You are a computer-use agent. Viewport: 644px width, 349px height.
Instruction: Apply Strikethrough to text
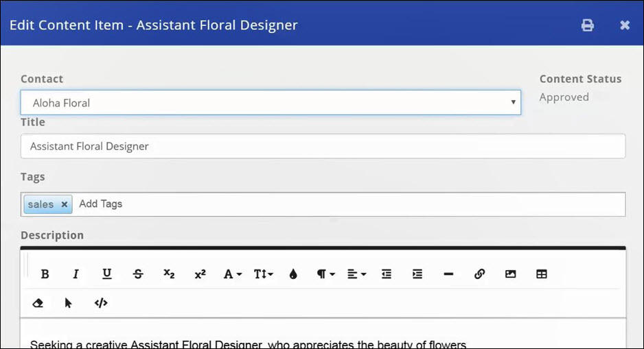pyautogui.click(x=138, y=274)
